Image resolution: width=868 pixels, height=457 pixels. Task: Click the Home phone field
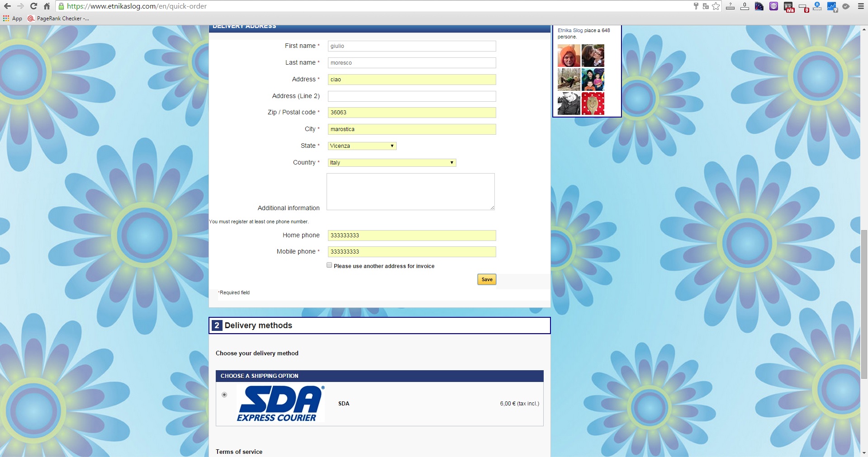[x=412, y=236]
